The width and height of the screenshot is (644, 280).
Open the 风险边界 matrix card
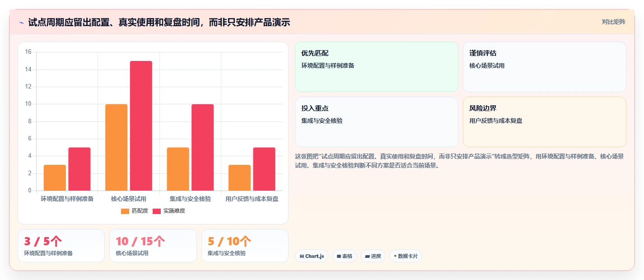tap(545, 122)
